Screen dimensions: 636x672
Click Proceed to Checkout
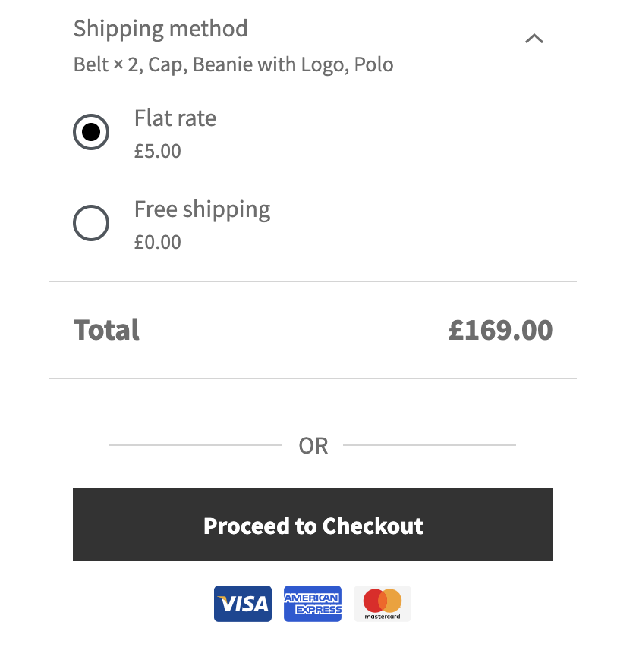pos(312,525)
